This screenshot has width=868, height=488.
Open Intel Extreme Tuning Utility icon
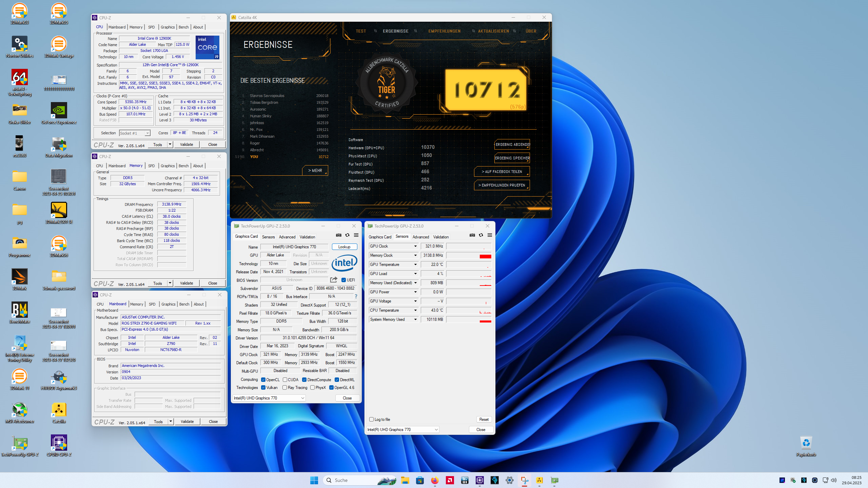[19, 348]
